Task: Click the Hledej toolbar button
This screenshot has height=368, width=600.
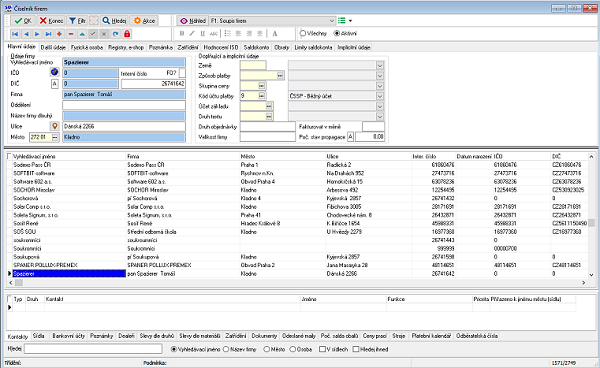Action: coord(114,21)
